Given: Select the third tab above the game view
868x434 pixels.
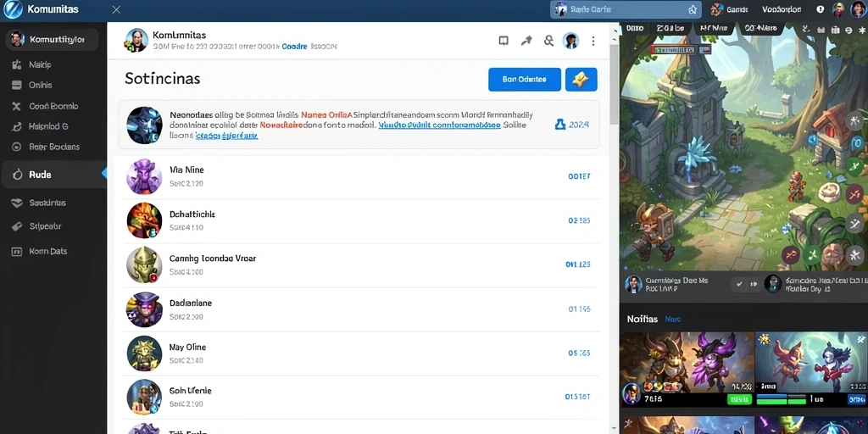Looking at the screenshot, I should pos(715,28).
